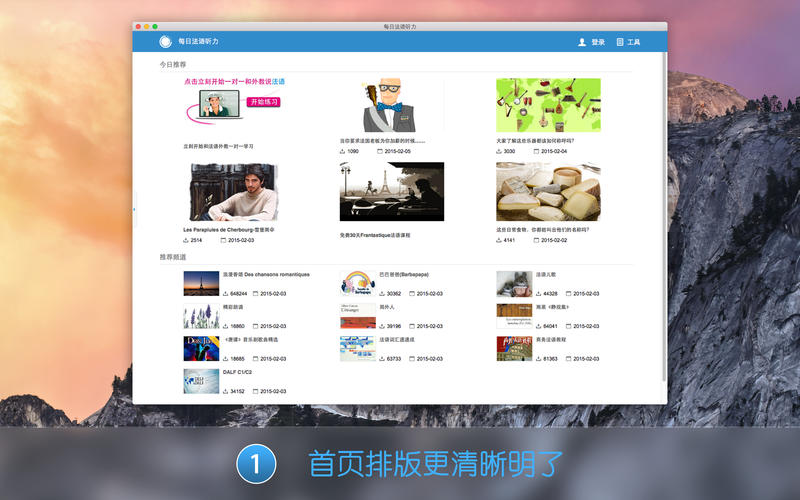Open the cartoon man with bow tie thumbnail
The height and width of the screenshot is (500, 800).
(391, 105)
